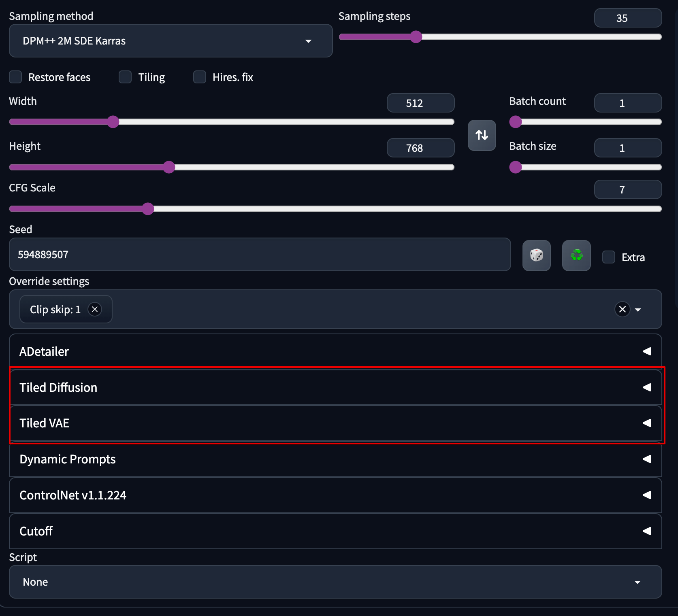Expand the Tiled VAE section

[335, 423]
